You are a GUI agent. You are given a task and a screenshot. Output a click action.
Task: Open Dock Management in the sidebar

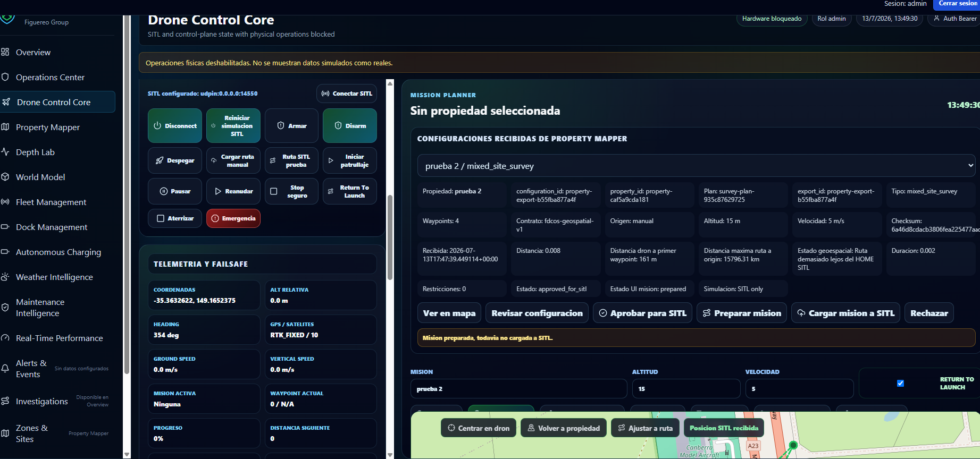pos(52,227)
